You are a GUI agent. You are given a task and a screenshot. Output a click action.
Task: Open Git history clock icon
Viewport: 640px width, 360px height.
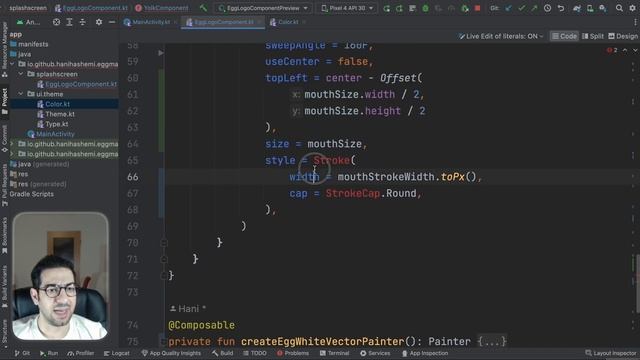[547, 8]
